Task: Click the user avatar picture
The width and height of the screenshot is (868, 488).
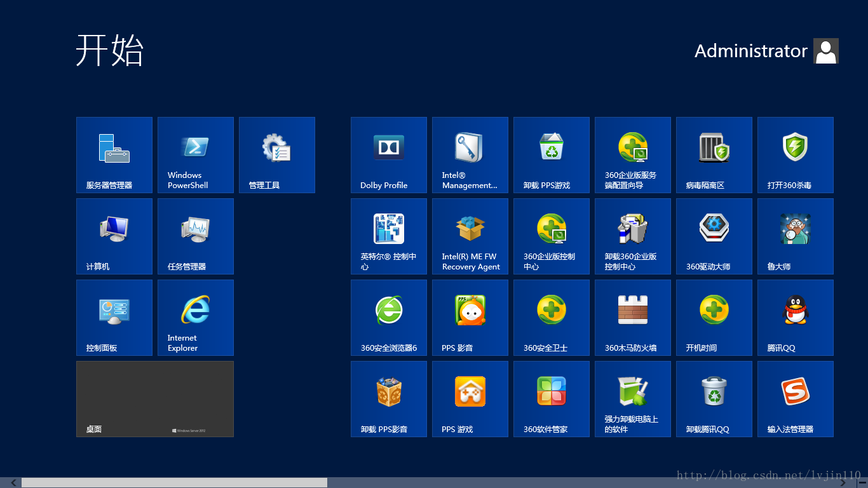Action: click(x=826, y=51)
